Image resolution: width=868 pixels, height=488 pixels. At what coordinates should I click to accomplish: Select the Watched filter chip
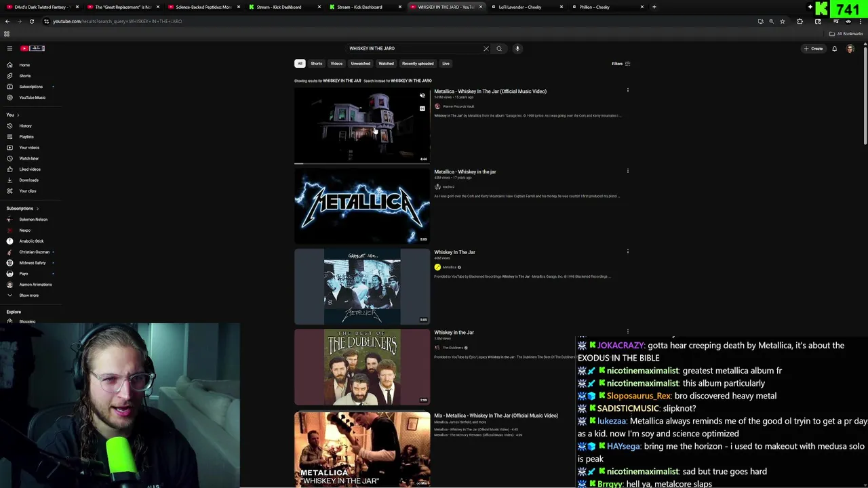coord(386,64)
